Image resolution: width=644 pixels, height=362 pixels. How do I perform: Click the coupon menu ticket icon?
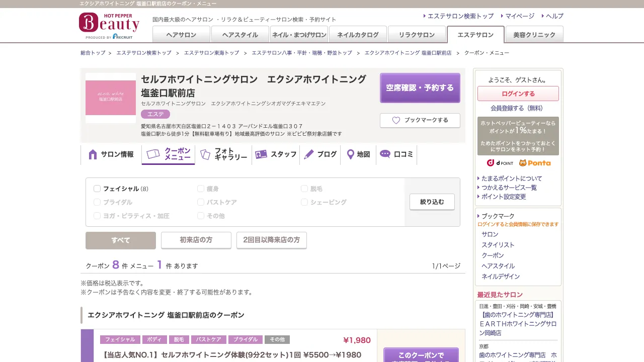coord(153,154)
